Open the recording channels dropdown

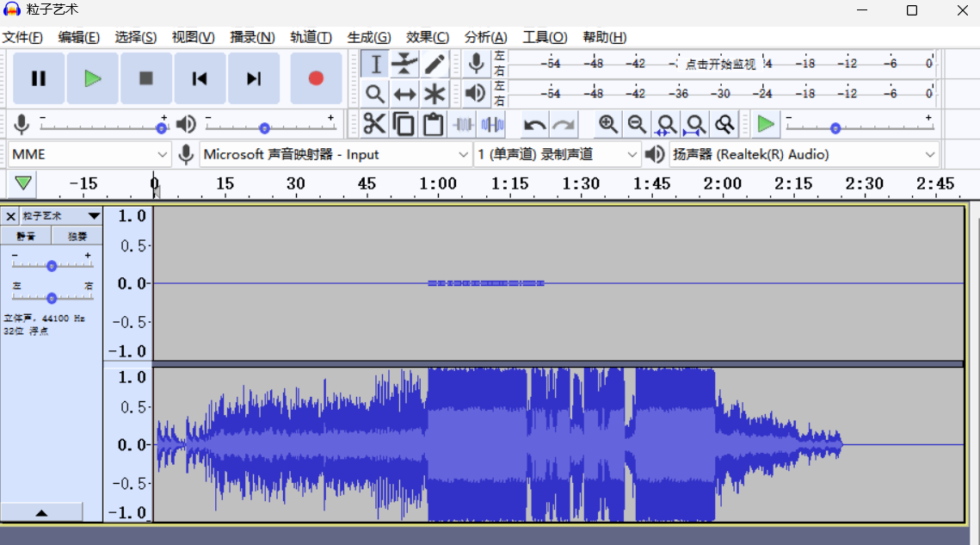[558, 155]
